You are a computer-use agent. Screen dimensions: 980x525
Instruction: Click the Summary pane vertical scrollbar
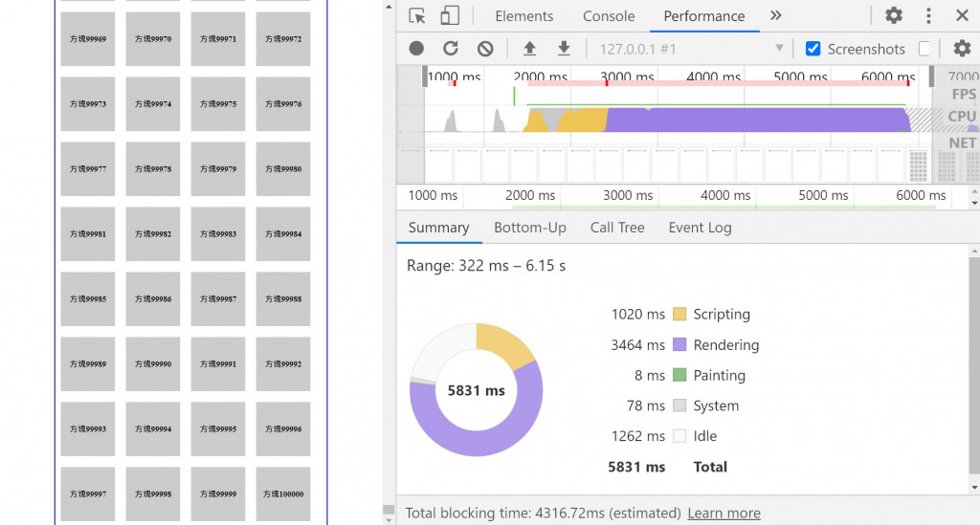tap(974, 365)
